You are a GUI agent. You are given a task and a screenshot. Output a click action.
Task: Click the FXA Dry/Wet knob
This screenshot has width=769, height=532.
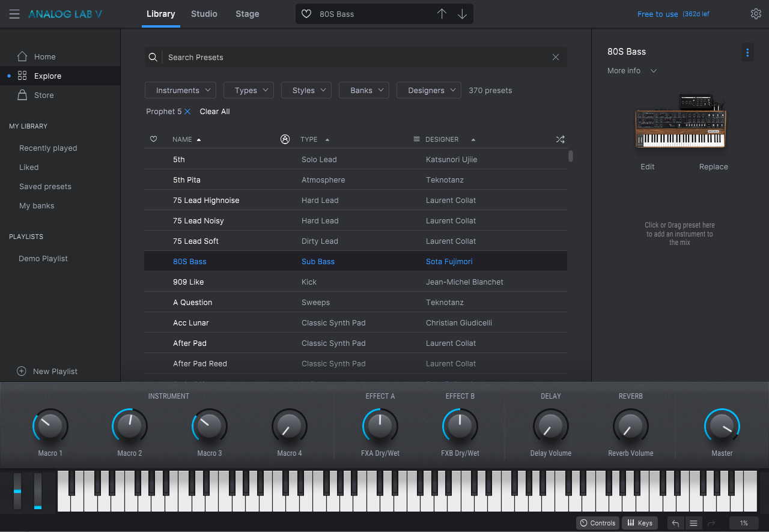click(x=380, y=426)
